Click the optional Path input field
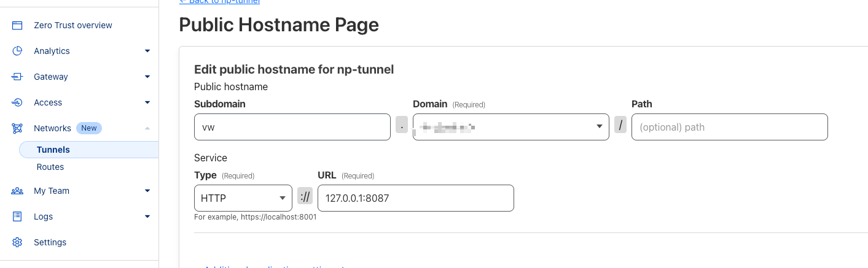 [729, 127]
